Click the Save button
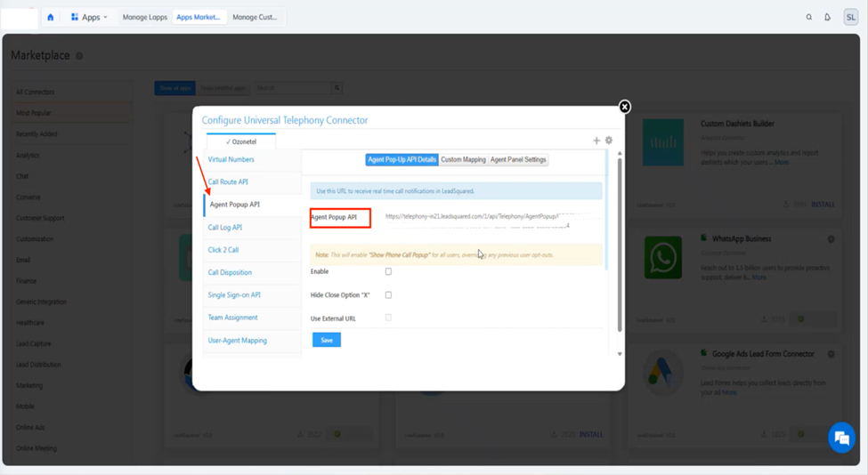Screen dimensions: 868x475 (327, 340)
